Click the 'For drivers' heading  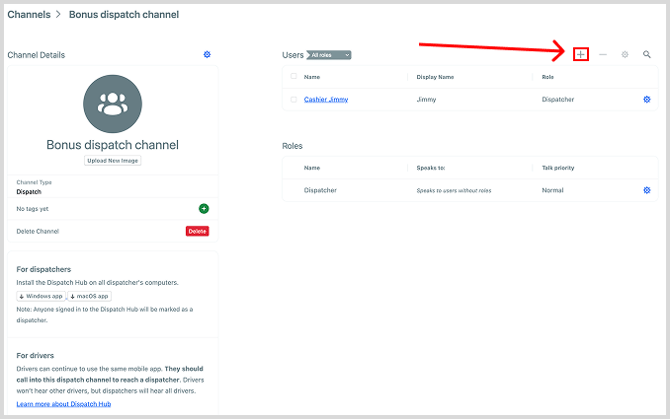pyautogui.click(x=35, y=355)
